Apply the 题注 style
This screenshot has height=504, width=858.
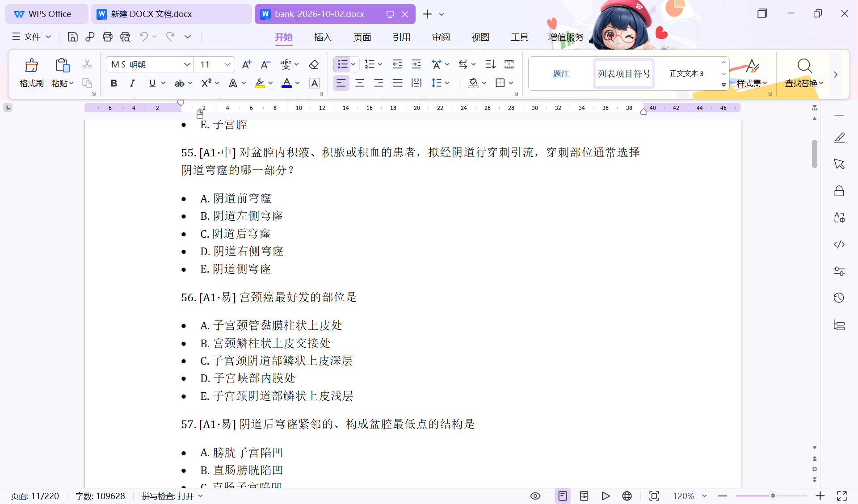click(x=561, y=74)
